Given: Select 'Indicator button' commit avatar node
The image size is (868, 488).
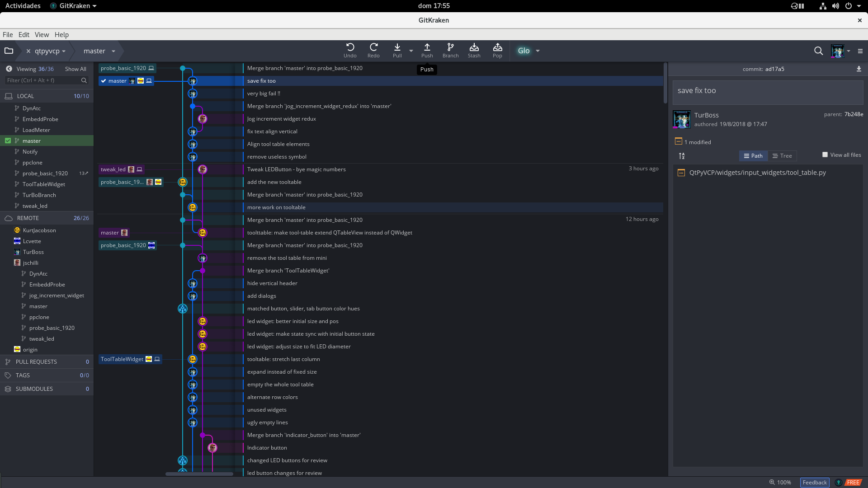Looking at the screenshot, I should coord(212,448).
